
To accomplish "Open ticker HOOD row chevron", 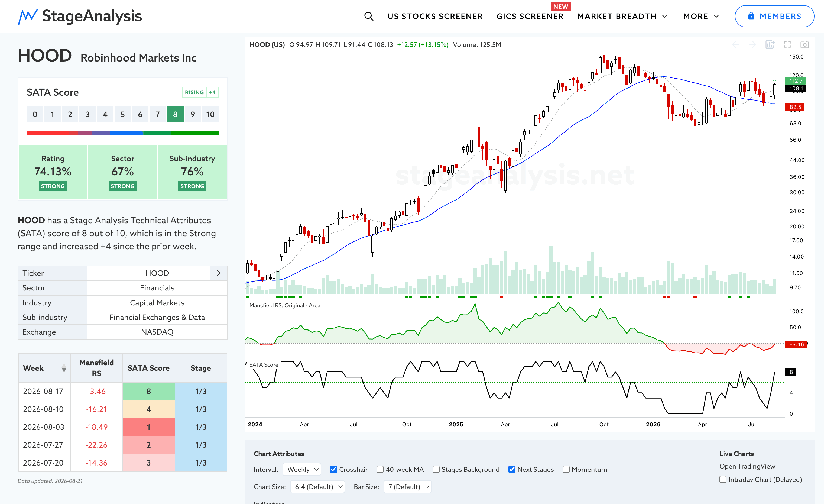I will (219, 273).
